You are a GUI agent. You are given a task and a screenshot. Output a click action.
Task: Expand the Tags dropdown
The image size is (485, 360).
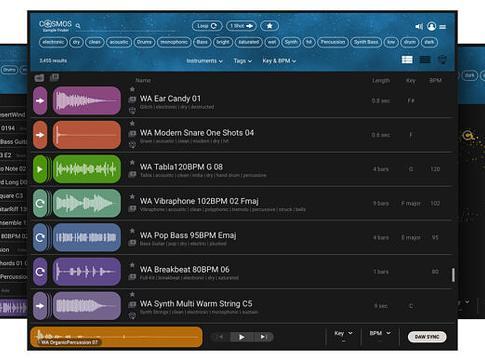click(242, 61)
